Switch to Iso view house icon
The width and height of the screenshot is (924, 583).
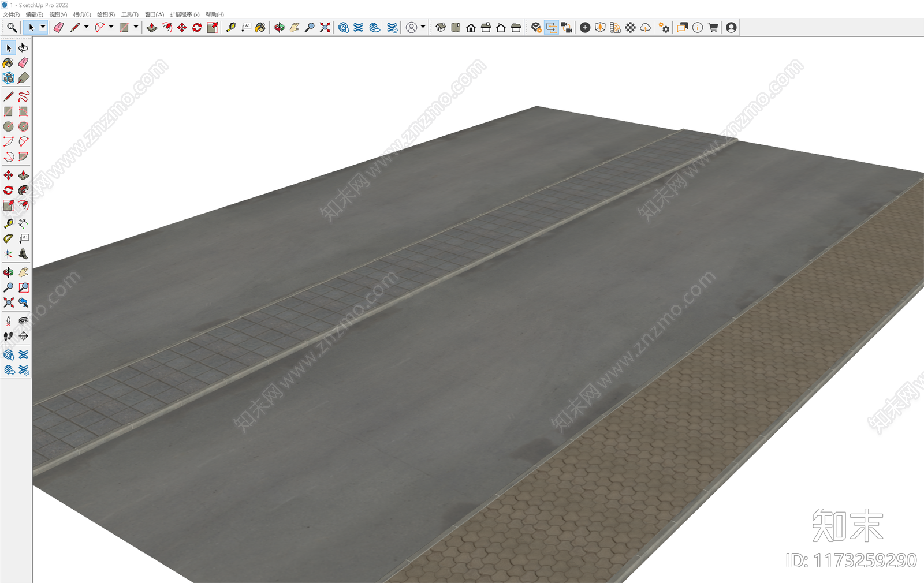point(441,27)
